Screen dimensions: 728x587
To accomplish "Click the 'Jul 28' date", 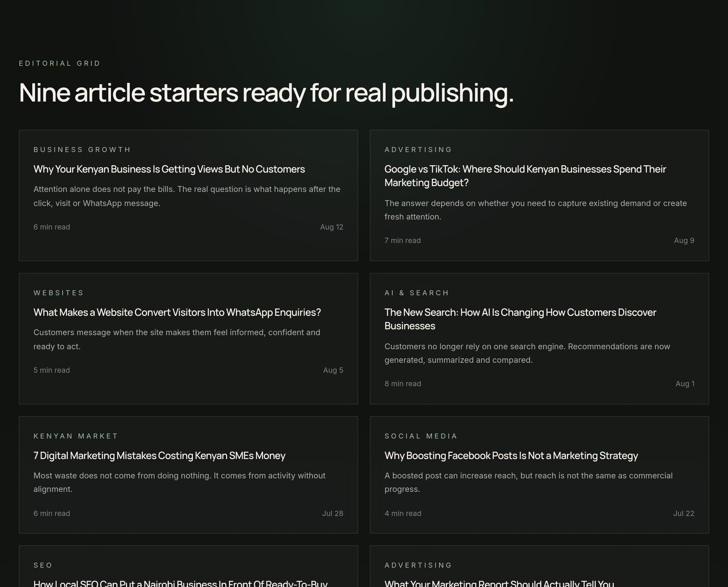I will click(333, 513).
